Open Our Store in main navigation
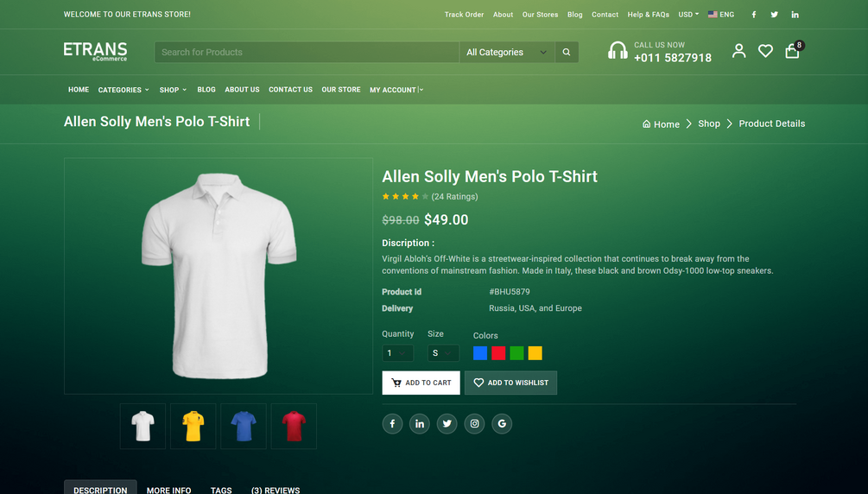This screenshot has height=494, width=868. click(341, 90)
